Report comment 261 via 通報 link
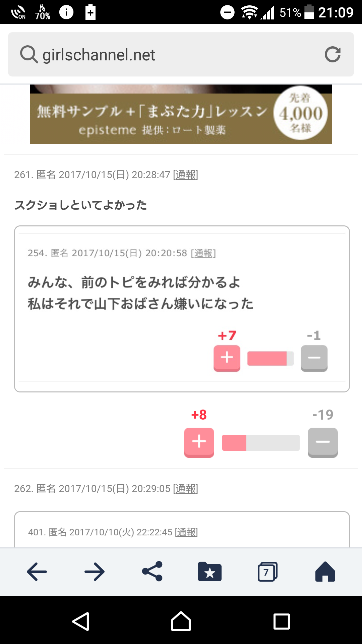 tap(186, 174)
